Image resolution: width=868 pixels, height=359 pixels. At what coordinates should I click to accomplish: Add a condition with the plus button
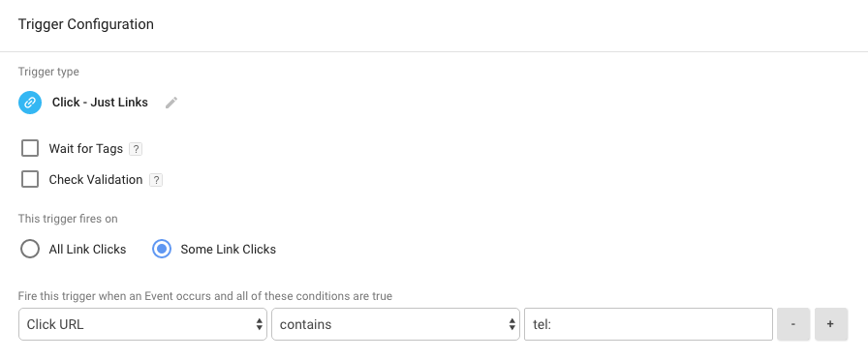(x=831, y=324)
